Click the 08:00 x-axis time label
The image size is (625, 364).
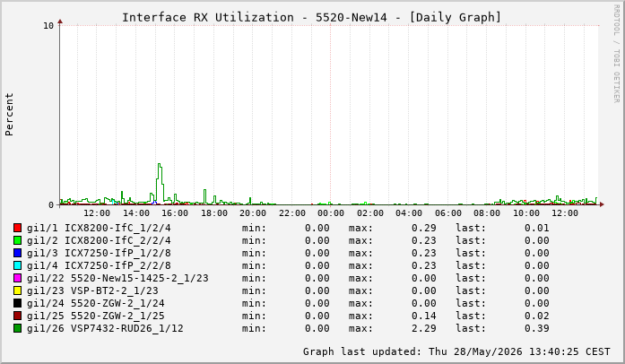487,213
